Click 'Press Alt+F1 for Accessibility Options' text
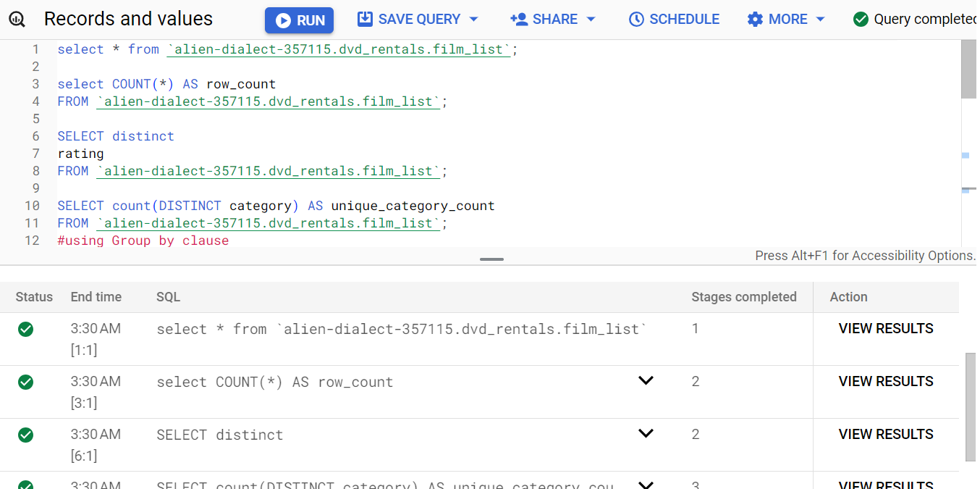Image resolution: width=980 pixels, height=489 pixels. tap(865, 256)
